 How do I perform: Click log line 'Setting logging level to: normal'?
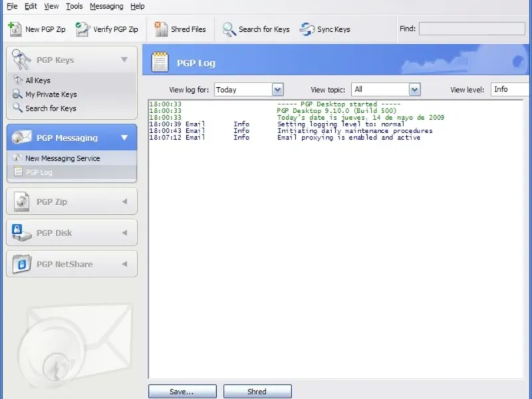click(x=341, y=124)
